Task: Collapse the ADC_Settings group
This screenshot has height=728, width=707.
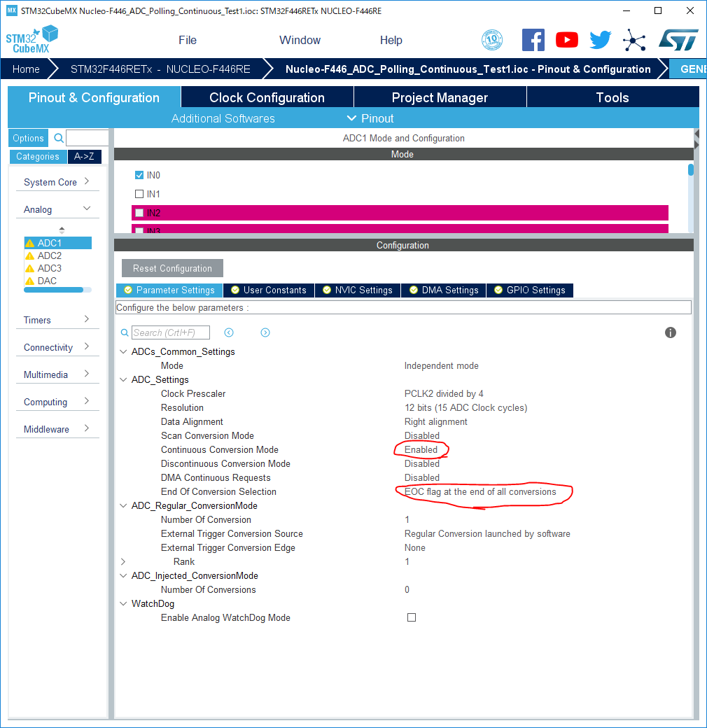Action: point(123,380)
